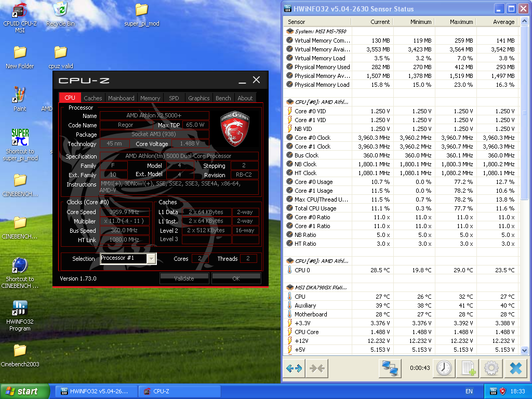Reset HWiNFO min/max clock button
The height and width of the screenshot is (399, 532).
pos(444,368)
